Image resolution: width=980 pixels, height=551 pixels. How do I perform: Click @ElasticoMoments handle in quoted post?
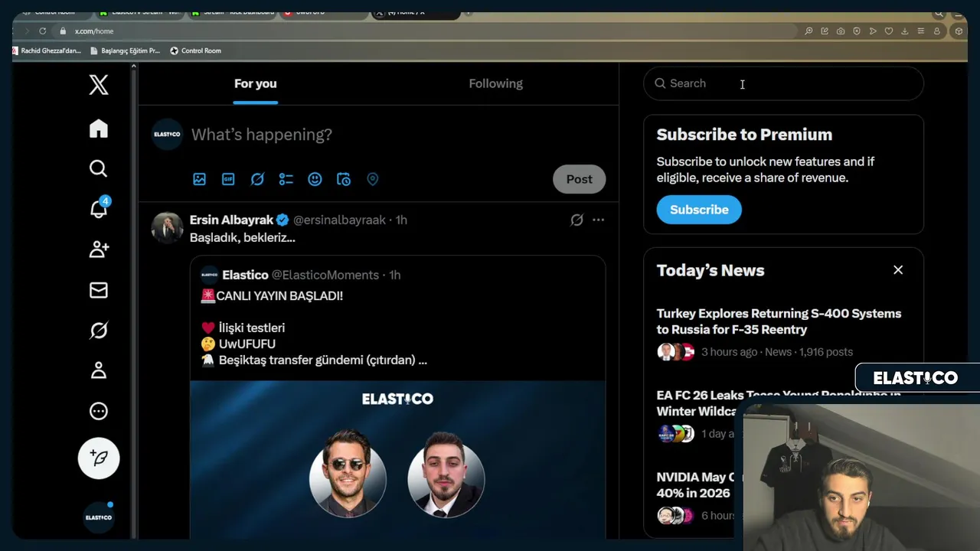point(325,275)
